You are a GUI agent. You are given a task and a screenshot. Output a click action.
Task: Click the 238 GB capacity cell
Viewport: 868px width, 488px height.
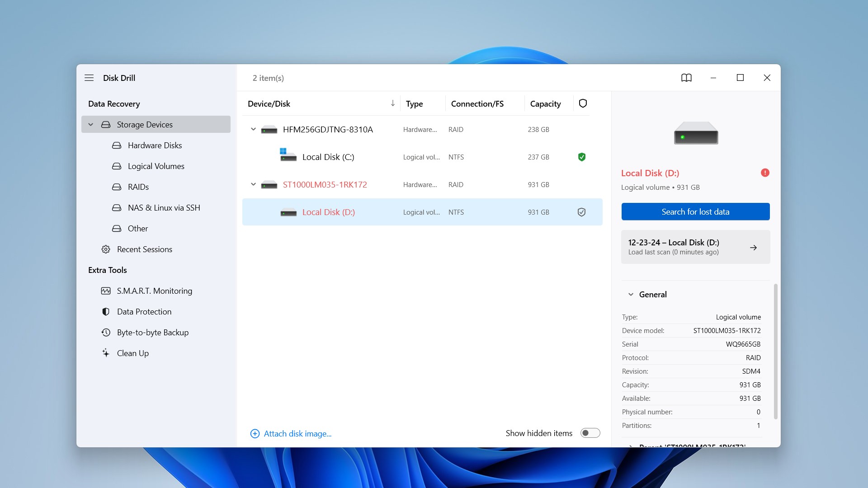[x=538, y=129]
